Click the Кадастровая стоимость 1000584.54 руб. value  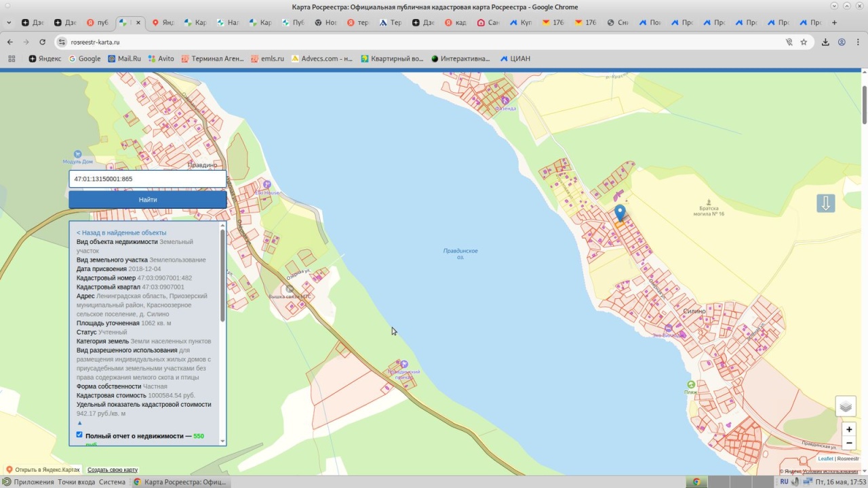click(172, 395)
